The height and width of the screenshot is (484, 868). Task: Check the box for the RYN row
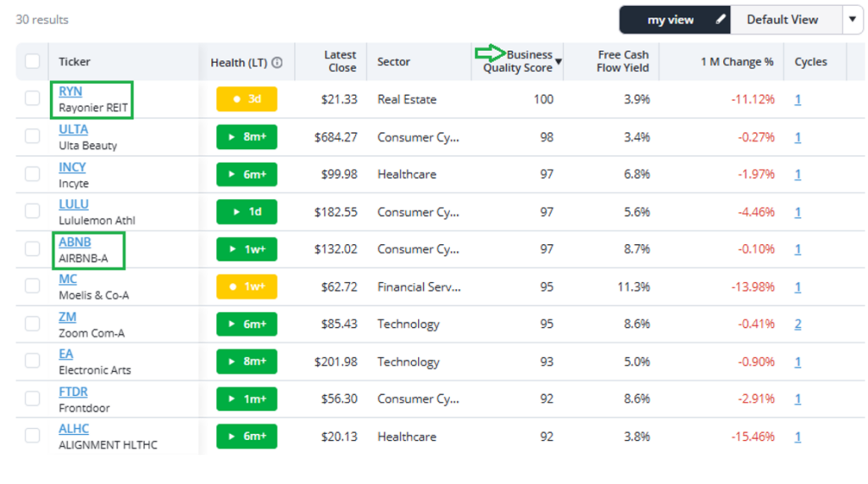tap(32, 98)
